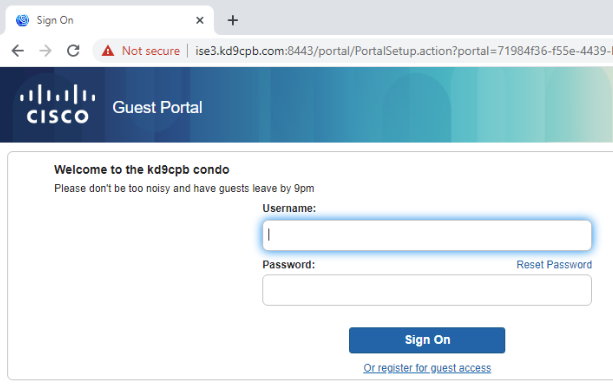Click the Cisco logo in header
The height and width of the screenshot is (384, 613).
(58, 104)
